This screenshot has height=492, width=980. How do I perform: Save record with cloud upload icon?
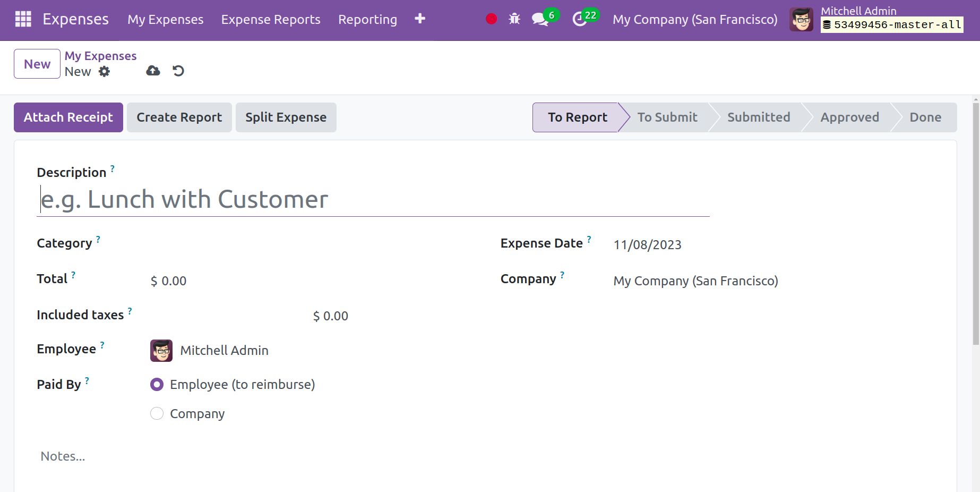coord(153,71)
